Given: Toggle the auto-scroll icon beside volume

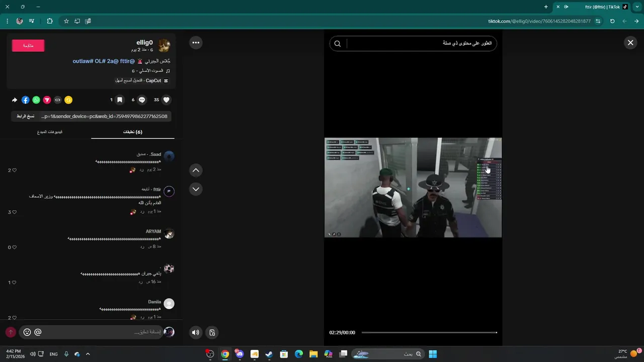Looking at the screenshot, I should (x=212, y=332).
